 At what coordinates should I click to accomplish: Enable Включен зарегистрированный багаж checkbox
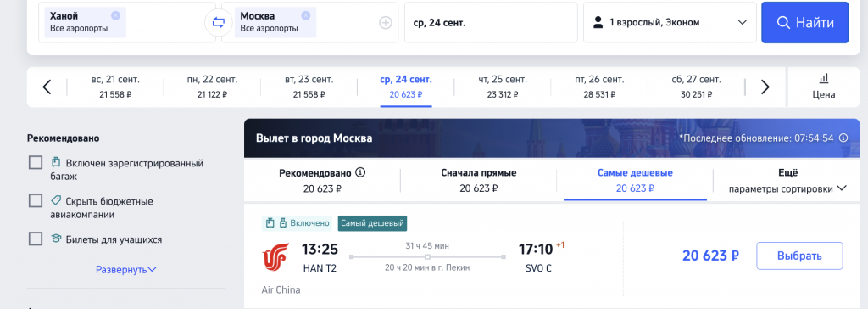(x=36, y=162)
